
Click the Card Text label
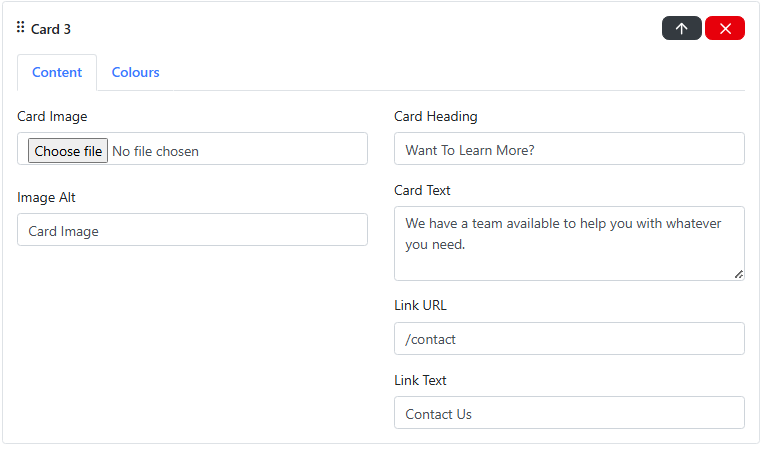(x=422, y=190)
